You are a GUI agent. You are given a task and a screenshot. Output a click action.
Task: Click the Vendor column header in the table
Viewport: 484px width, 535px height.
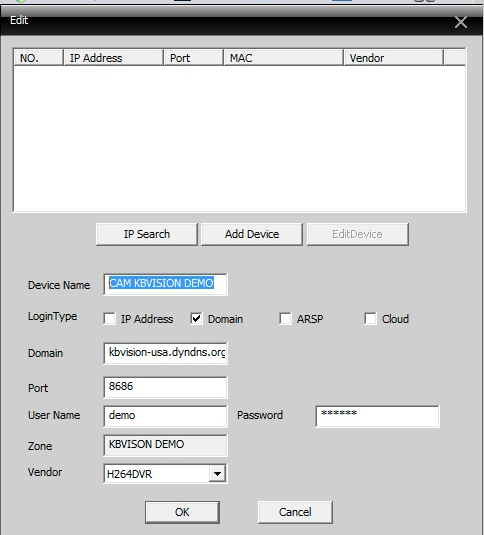393,58
